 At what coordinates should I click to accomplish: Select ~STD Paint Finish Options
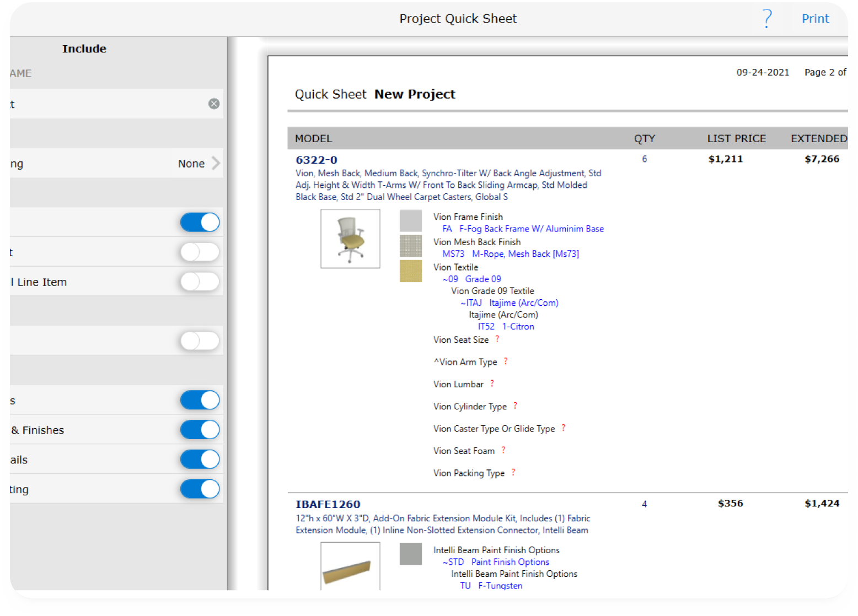point(496,562)
